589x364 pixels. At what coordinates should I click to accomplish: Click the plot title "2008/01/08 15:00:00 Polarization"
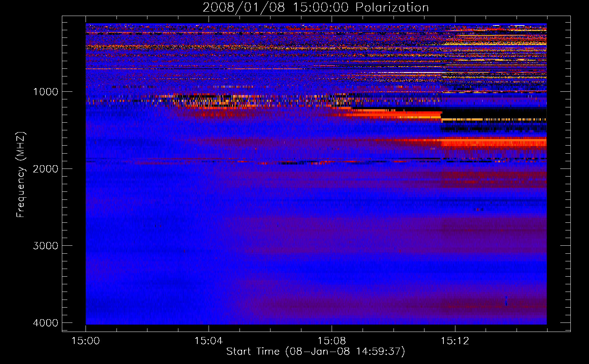(x=316, y=7)
